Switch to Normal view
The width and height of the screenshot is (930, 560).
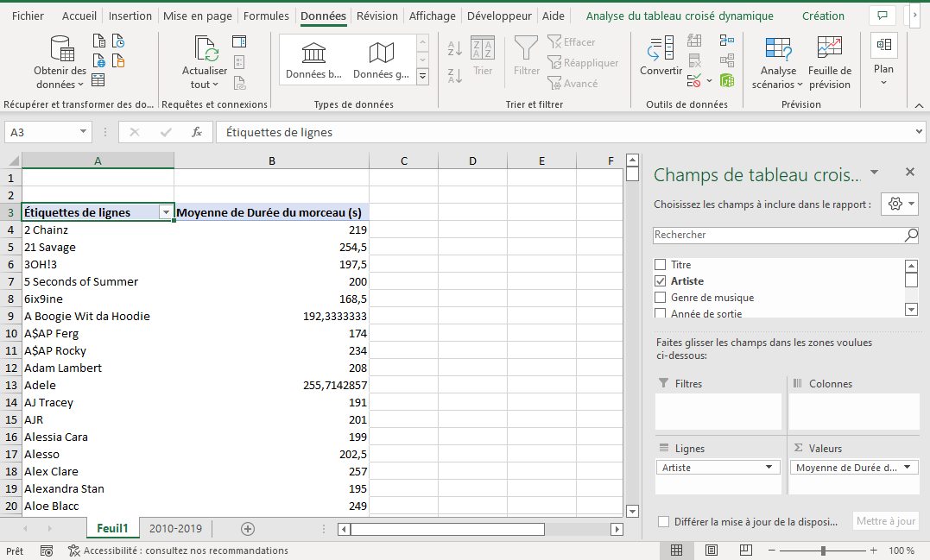[x=676, y=551]
